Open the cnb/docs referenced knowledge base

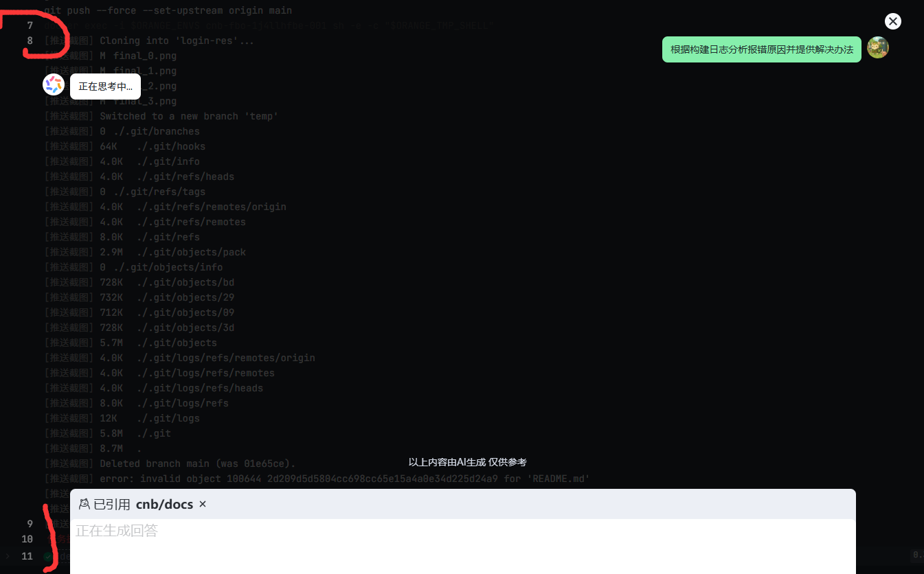click(x=164, y=504)
